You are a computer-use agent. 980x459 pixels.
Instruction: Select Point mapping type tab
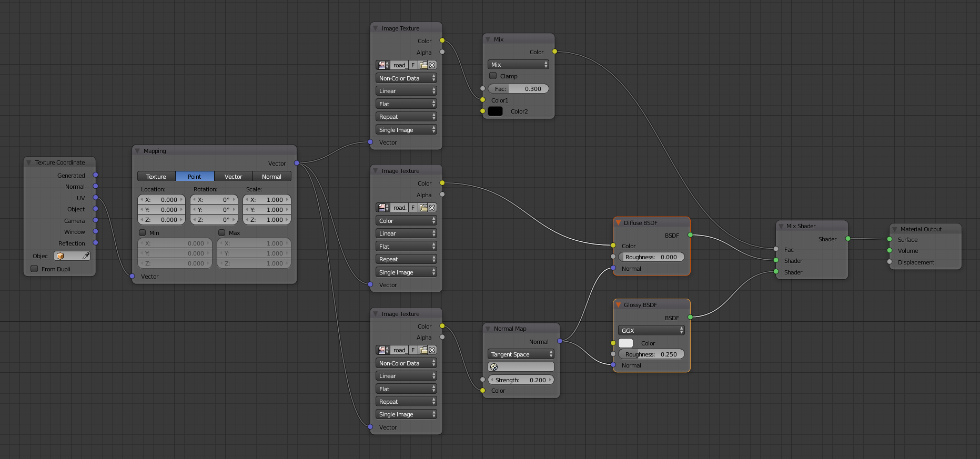[195, 177]
